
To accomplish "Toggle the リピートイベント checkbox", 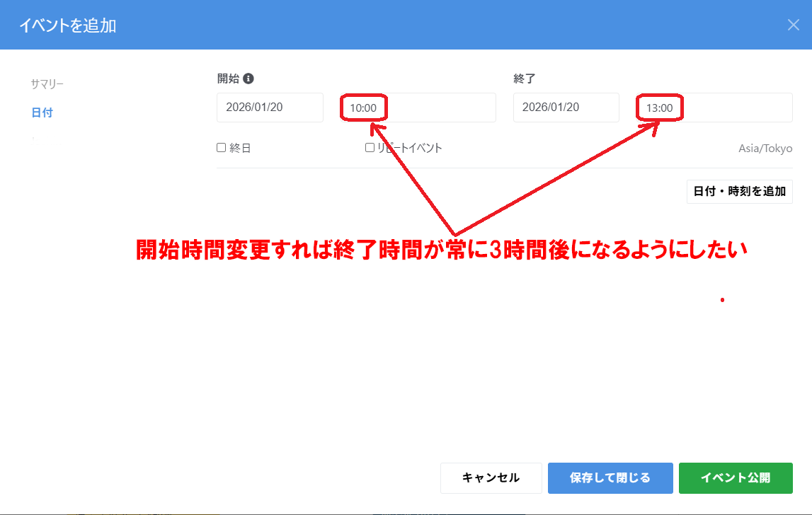I will point(370,148).
